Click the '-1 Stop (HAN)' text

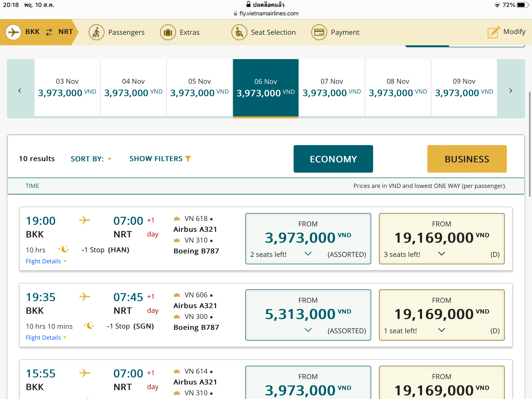tap(105, 250)
